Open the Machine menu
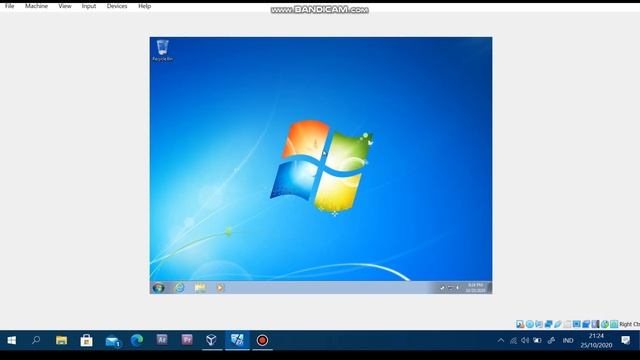The width and height of the screenshot is (640, 360). pos(36,6)
